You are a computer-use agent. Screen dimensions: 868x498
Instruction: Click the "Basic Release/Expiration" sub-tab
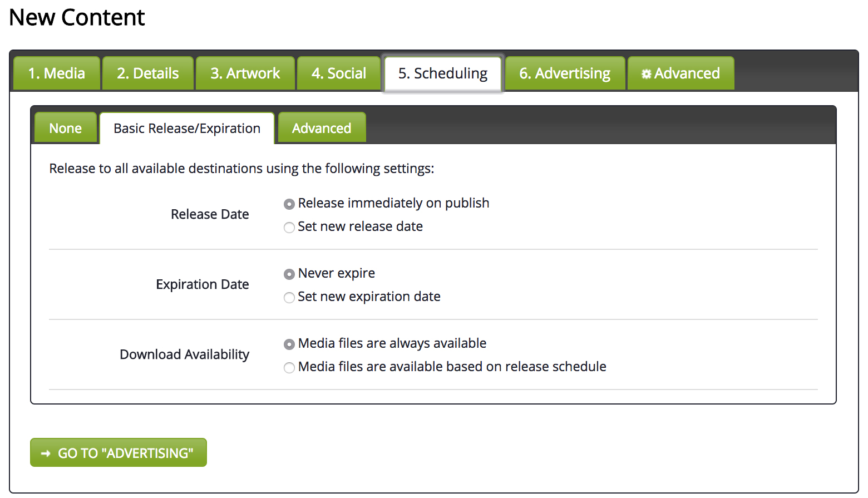pyautogui.click(x=187, y=129)
